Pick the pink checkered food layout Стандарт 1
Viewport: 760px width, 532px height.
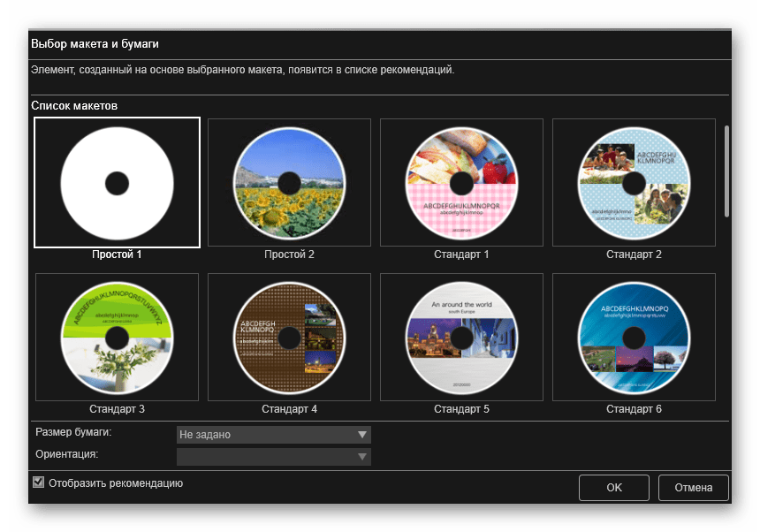[461, 183]
